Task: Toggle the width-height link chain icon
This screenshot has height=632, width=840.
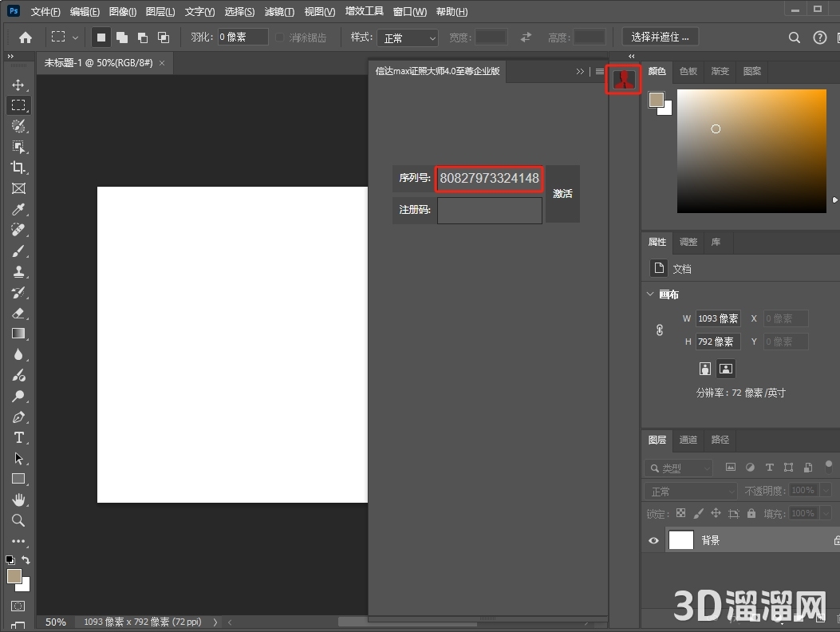Action: pos(660,330)
